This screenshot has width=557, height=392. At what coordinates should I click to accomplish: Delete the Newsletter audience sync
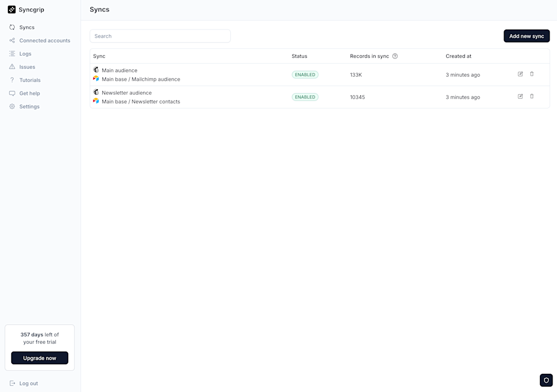pyautogui.click(x=532, y=97)
